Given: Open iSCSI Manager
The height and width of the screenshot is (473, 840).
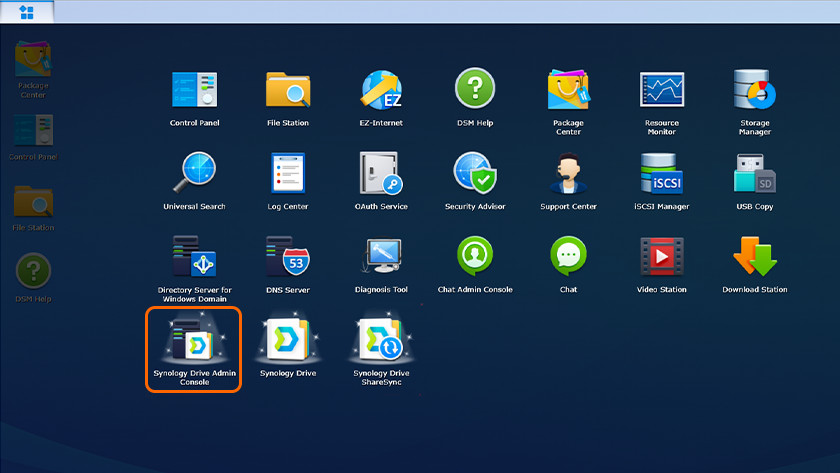Looking at the screenshot, I should coord(661,175).
